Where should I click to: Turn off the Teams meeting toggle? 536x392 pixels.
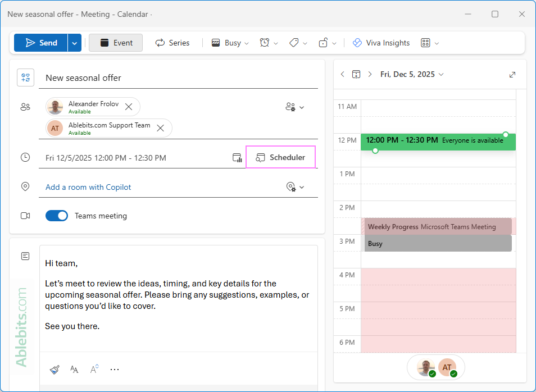[57, 216]
